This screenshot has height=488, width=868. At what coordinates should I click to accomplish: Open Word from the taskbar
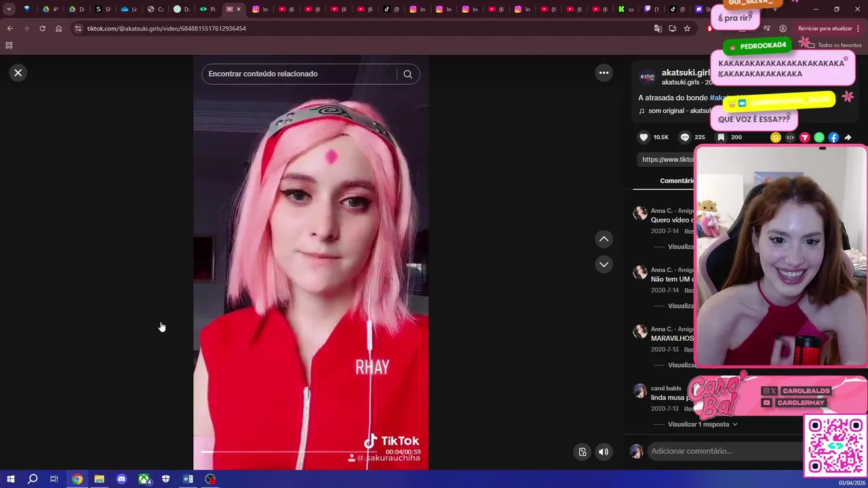point(188,479)
